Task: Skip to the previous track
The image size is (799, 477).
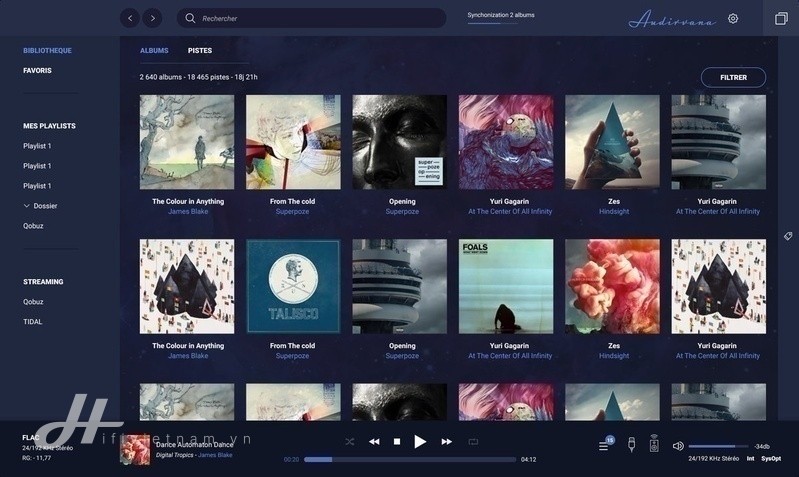Action: tap(374, 441)
